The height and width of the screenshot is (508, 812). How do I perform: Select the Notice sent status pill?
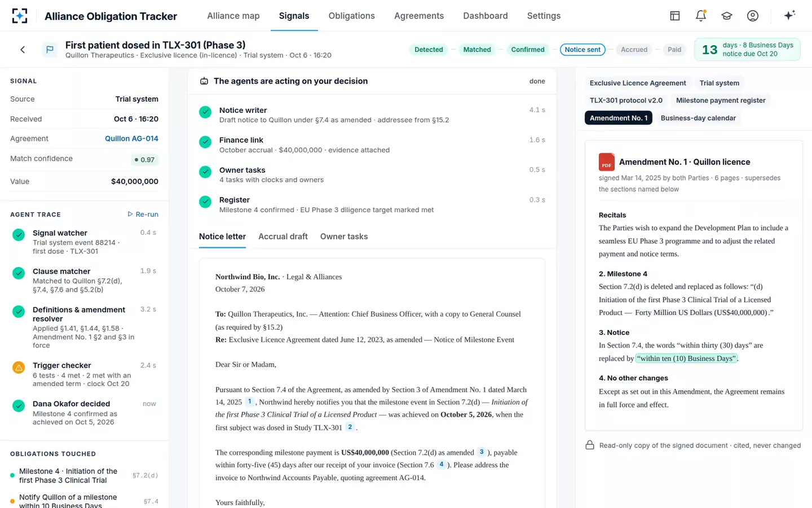[x=582, y=50]
